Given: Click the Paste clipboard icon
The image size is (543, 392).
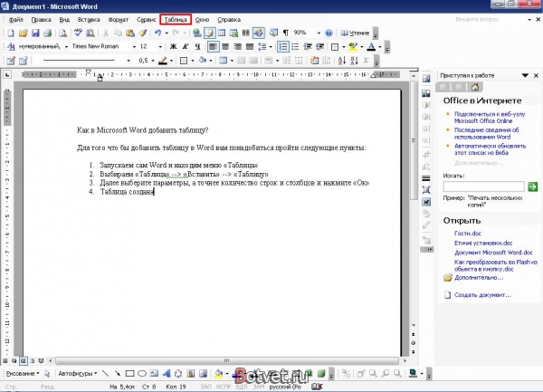Looking at the screenshot, I should 130,33.
